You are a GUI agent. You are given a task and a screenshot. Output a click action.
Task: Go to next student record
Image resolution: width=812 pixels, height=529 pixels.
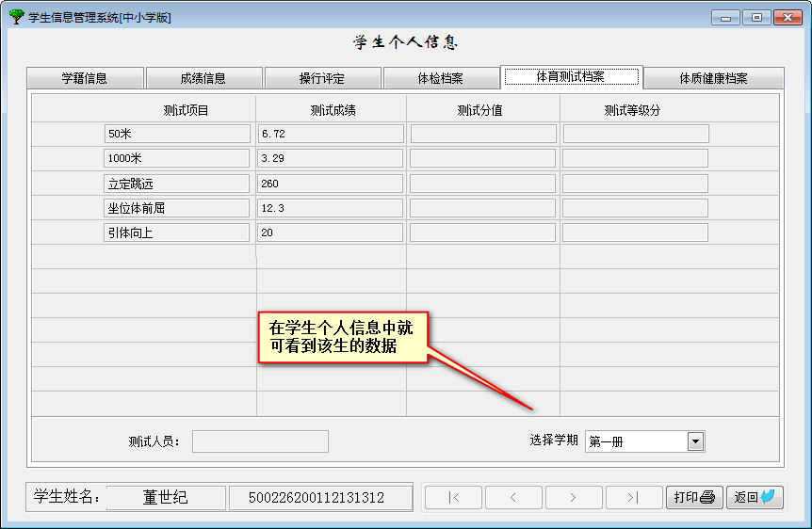click(x=574, y=497)
